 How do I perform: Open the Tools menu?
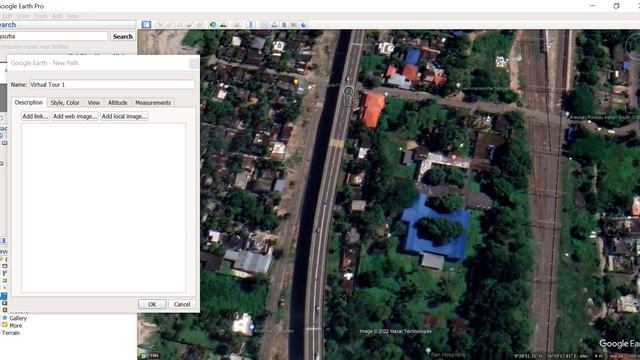[x=40, y=16]
